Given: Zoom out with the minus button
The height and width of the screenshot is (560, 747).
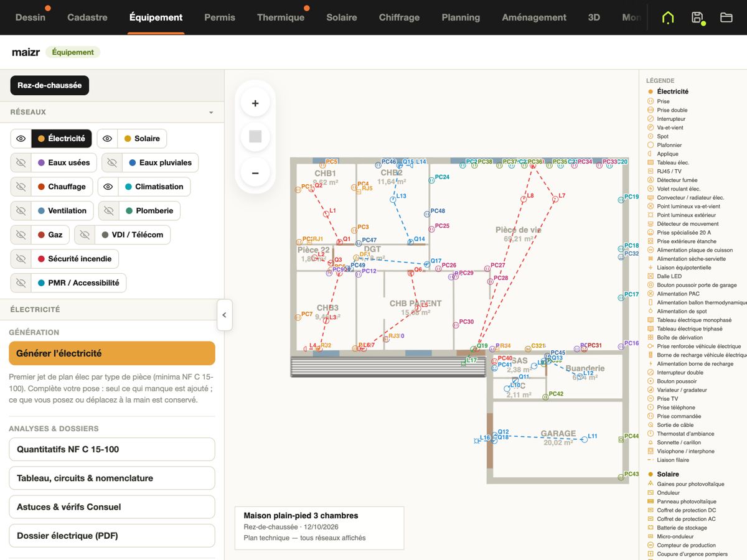Looking at the screenshot, I should tap(255, 173).
